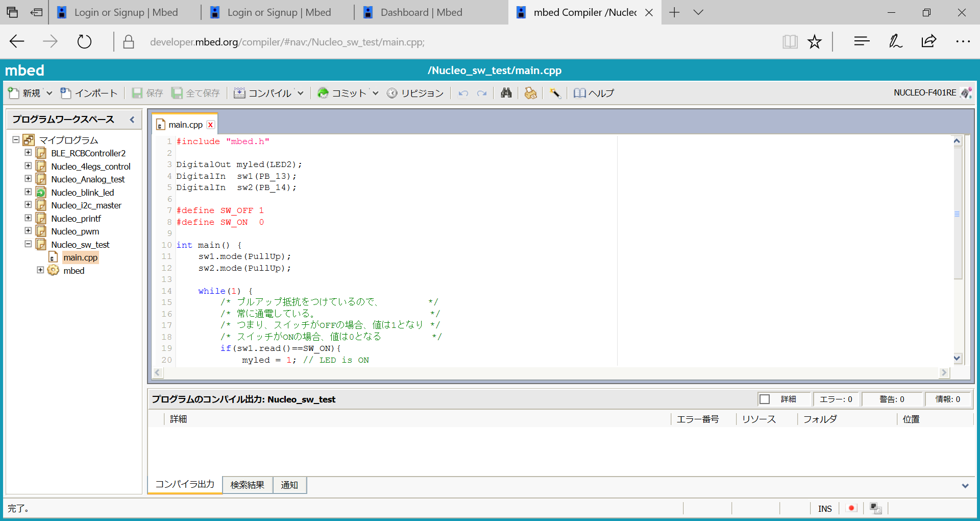Screen dimensions: 980x521
Task: Click the New (新規) program icon
Action: (13, 93)
